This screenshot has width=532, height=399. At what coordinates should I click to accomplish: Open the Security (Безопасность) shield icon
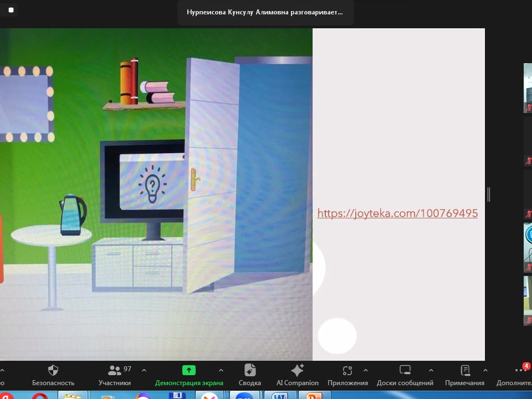[x=53, y=370]
